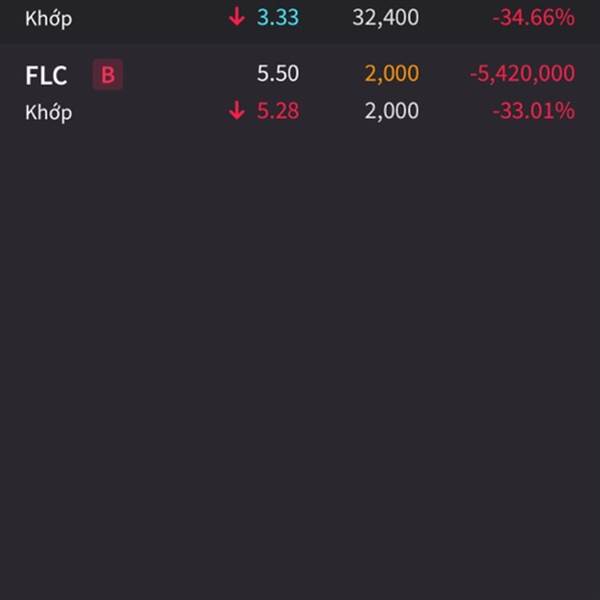Select the 32,400 matched volume

[x=386, y=18]
